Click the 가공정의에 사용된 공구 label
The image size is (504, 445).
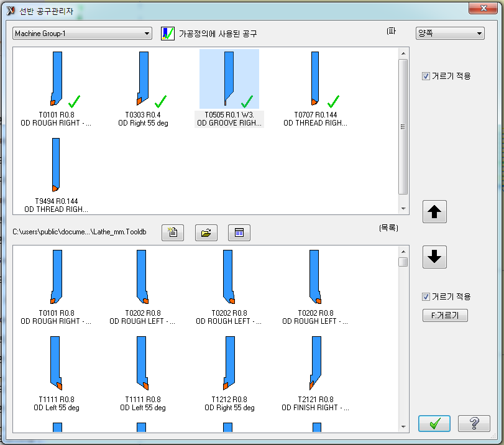pyautogui.click(x=218, y=34)
